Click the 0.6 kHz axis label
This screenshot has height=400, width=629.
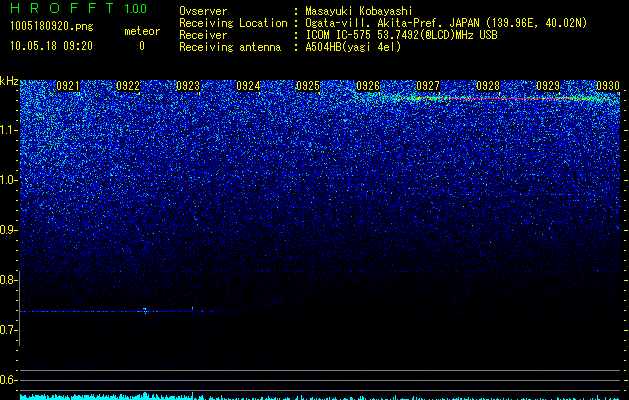tap(8, 380)
